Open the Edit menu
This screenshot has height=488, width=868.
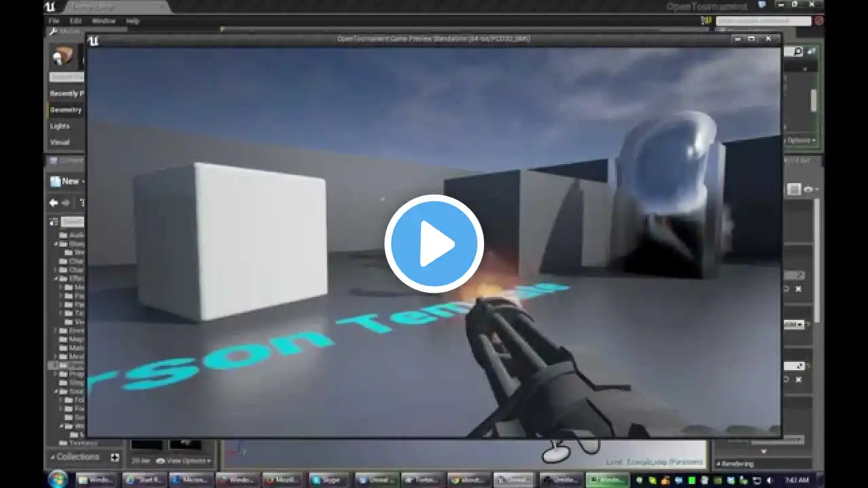(x=75, y=21)
